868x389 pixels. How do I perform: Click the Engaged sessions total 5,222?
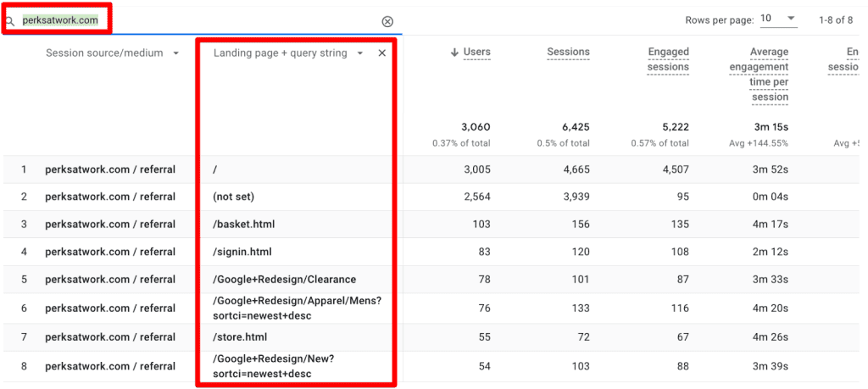coord(676,127)
